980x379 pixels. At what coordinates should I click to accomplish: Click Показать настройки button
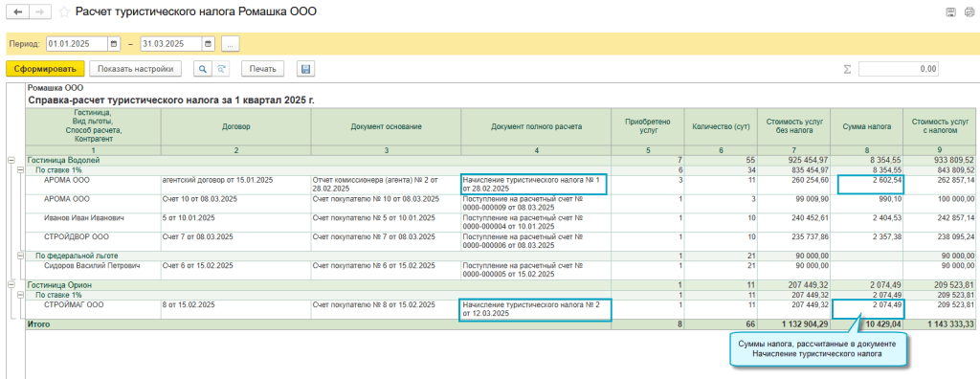click(136, 69)
